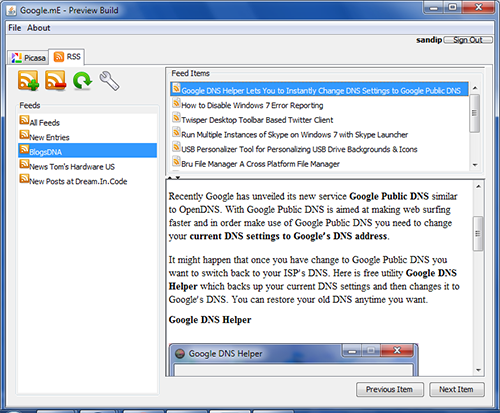500x413 pixels.
Task: Click the split pane collapse arrows above article
Action: pos(174,177)
